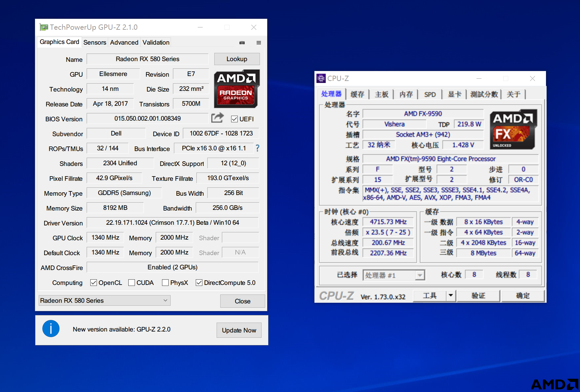The height and width of the screenshot is (392, 580).
Task: Click the Update Now button
Action: tap(239, 330)
